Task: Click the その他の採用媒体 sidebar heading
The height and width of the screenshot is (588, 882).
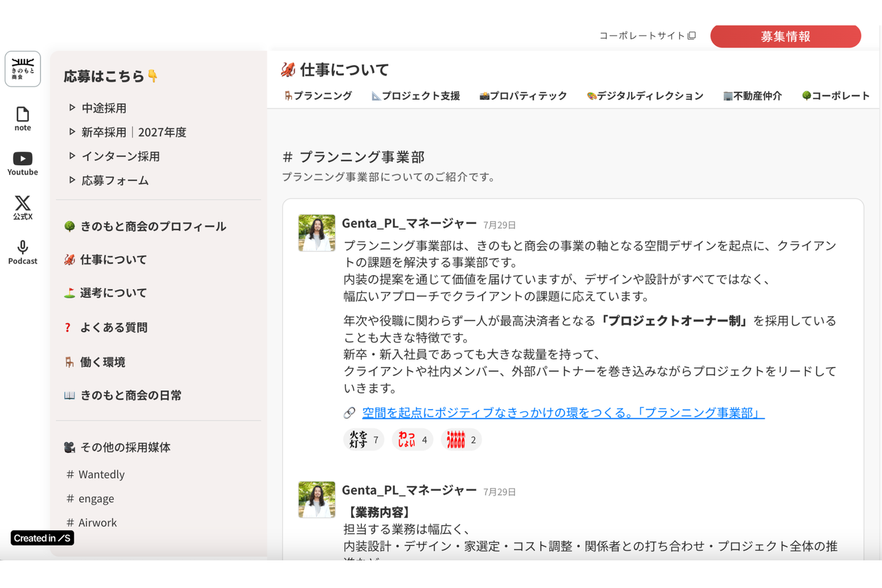Action: coord(126,448)
